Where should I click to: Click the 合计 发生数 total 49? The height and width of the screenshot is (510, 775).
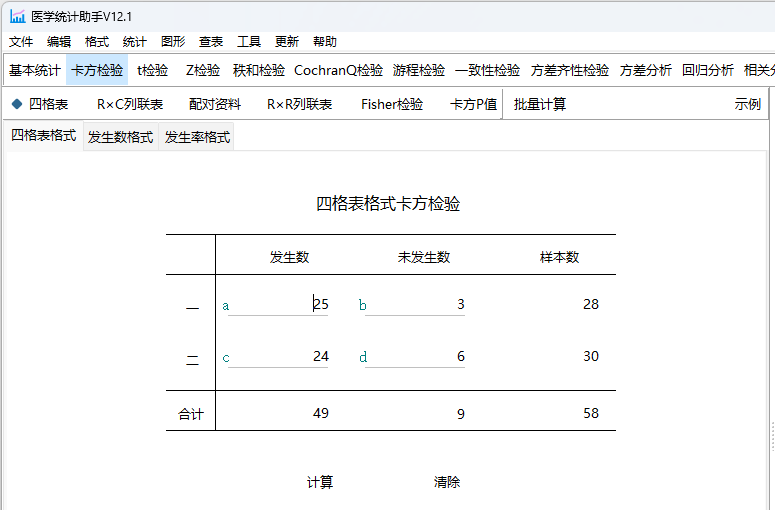tap(321, 413)
